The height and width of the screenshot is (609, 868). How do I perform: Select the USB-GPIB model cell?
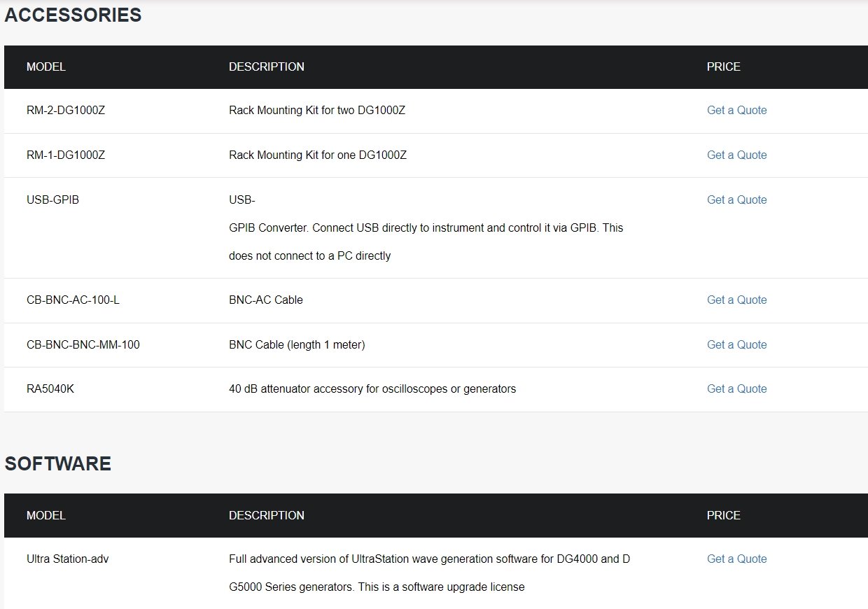(52, 199)
